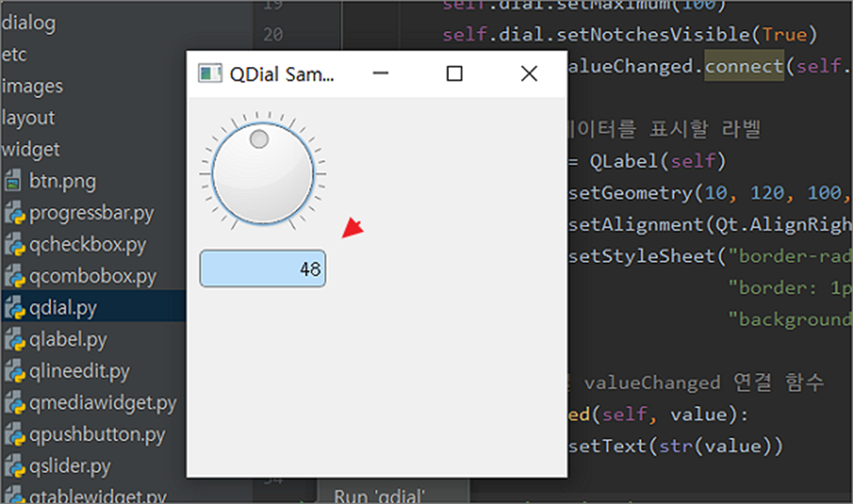853x504 pixels.
Task: Select the images folder in project tree
Action: coord(32,86)
